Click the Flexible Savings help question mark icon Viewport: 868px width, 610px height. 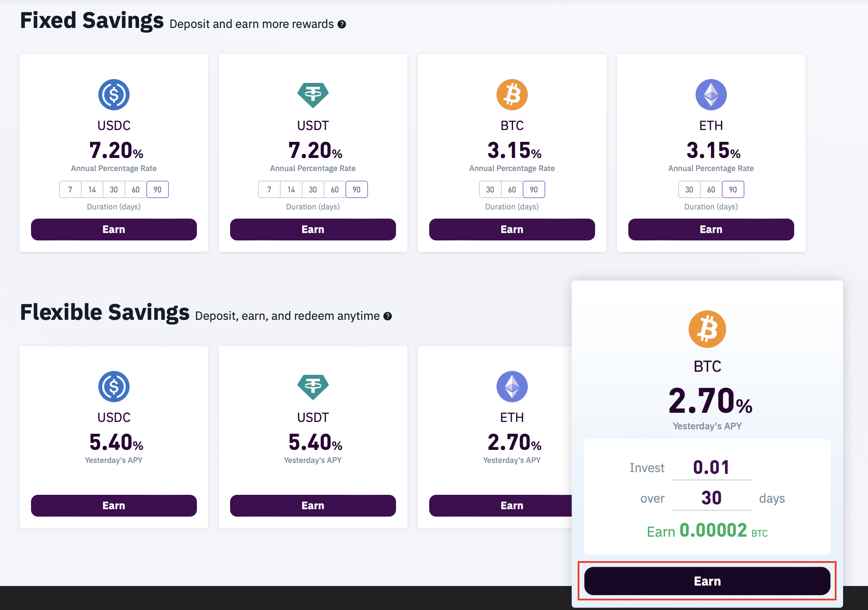pyautogui.click(x=388, y=316)
